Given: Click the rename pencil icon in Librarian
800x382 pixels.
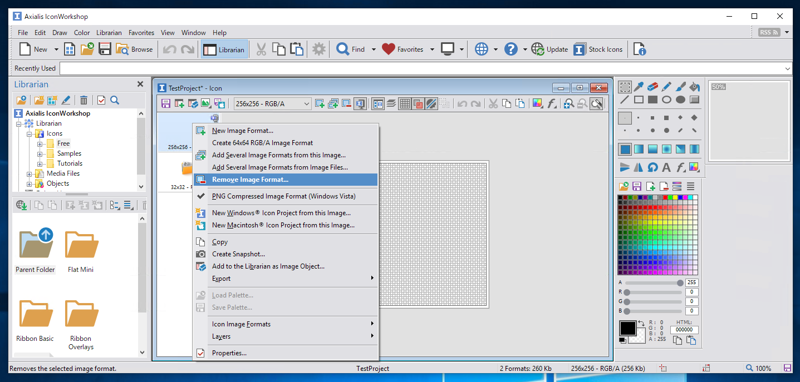Looking at the screenshot, I should pyautogui.click(x=66, y=100).
